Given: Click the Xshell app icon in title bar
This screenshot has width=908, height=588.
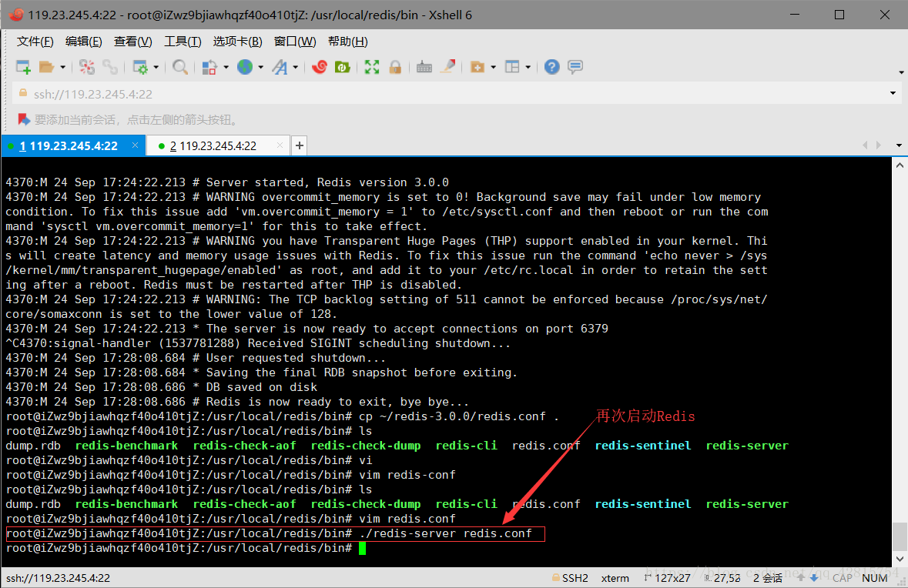Looking at the screenshot, I should pyautogui.click(x=15, y=15).
